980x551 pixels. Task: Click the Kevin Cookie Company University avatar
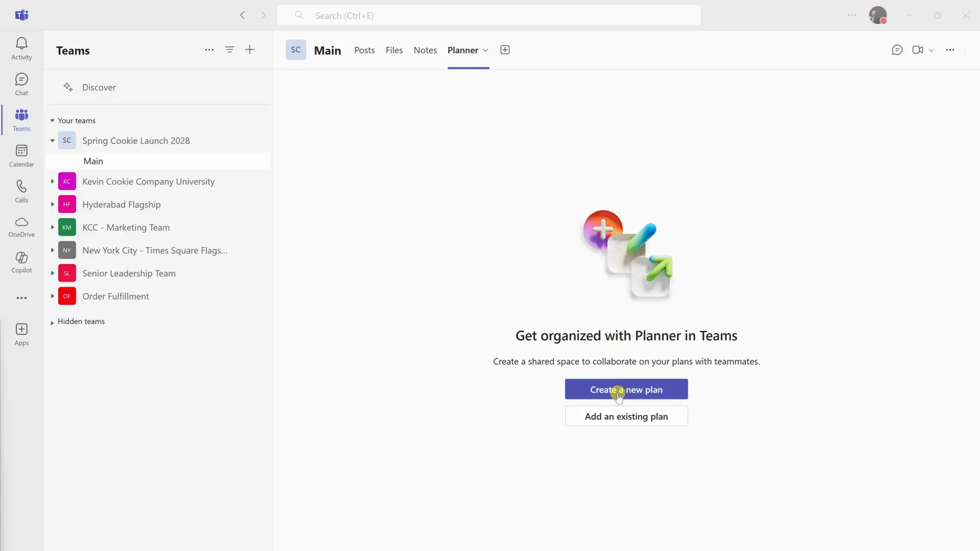click(67, 182)
